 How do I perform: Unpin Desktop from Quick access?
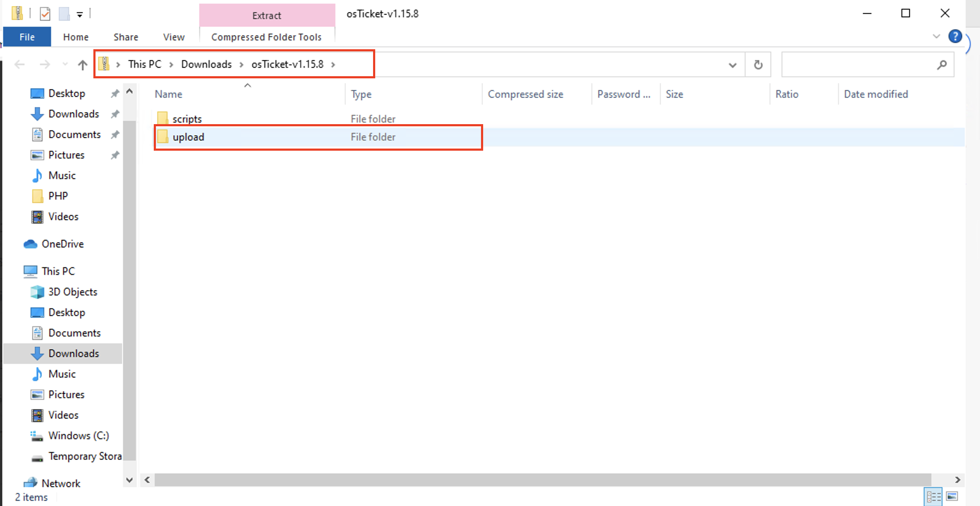(x=115, y=93)
